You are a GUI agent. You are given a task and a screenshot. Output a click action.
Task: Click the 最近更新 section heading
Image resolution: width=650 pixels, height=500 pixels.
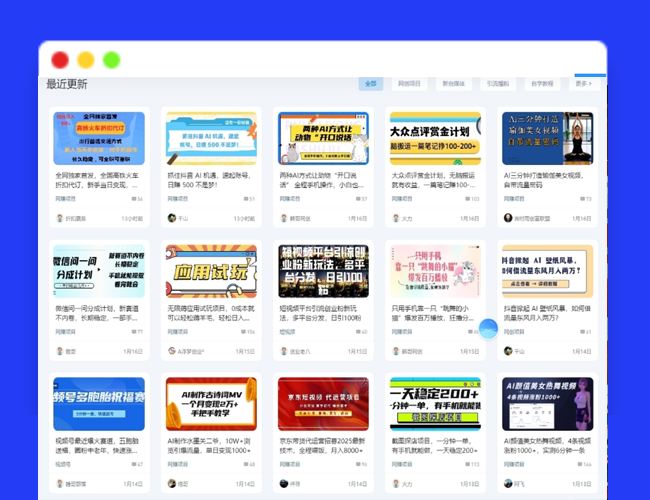pyautogui.click(x=67, y=84)
